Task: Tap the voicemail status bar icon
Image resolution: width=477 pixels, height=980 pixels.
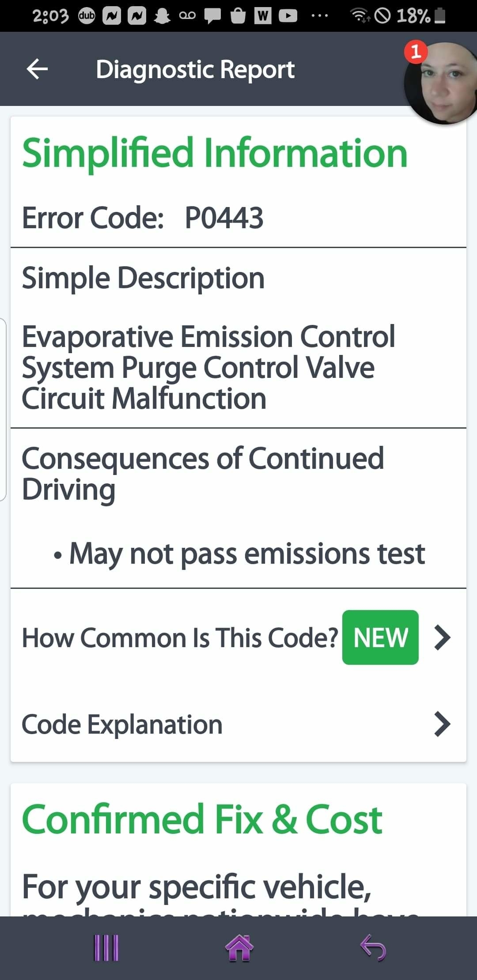Action: click(187, 16)
